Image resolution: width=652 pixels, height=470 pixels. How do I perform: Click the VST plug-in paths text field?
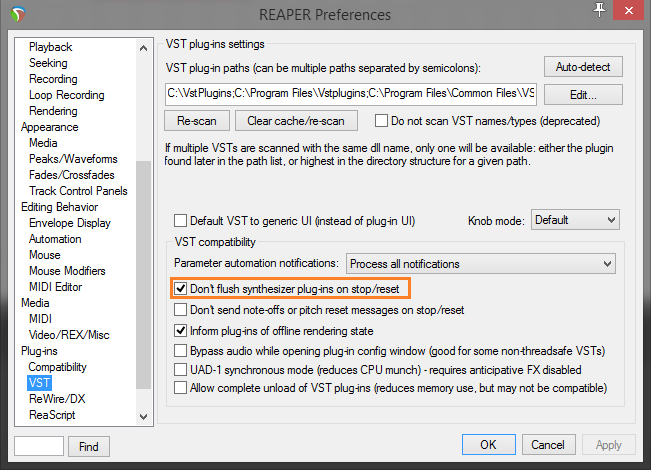point(350,95)
